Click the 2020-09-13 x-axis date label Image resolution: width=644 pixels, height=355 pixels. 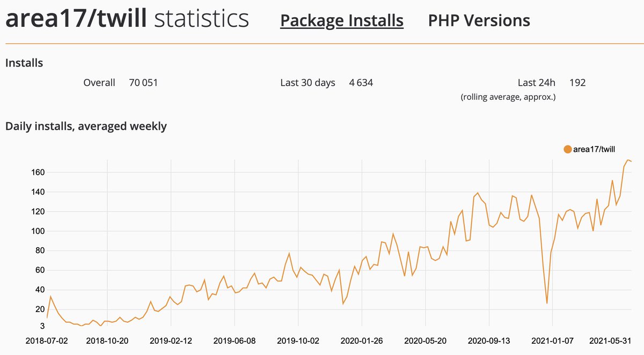click(489, 341)
